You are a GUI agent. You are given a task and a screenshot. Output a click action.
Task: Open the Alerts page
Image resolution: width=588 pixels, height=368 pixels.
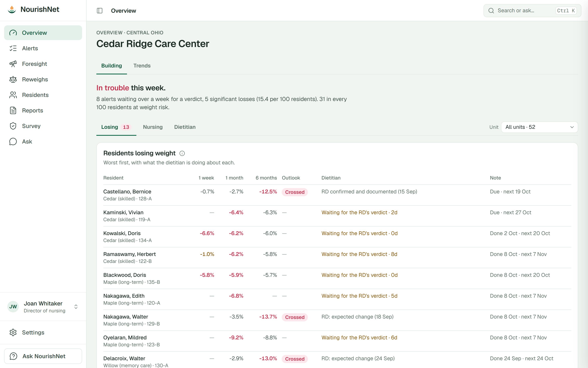pos(43,48)
